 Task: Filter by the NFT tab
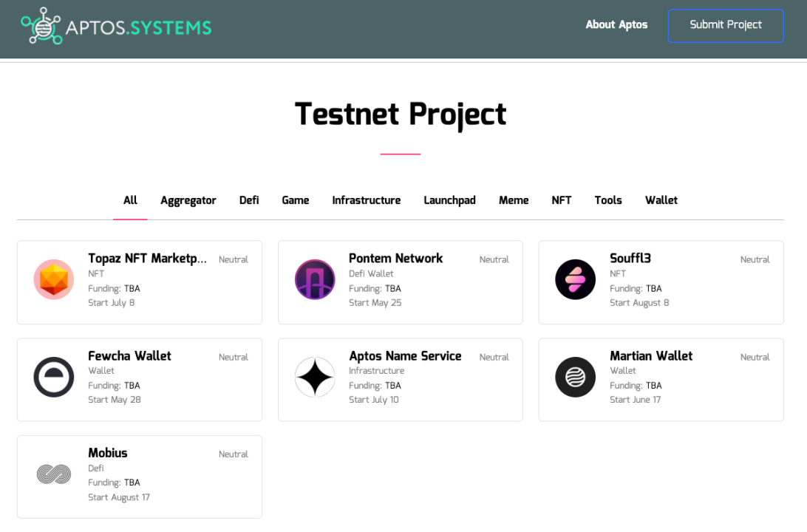tap(562, 200)
